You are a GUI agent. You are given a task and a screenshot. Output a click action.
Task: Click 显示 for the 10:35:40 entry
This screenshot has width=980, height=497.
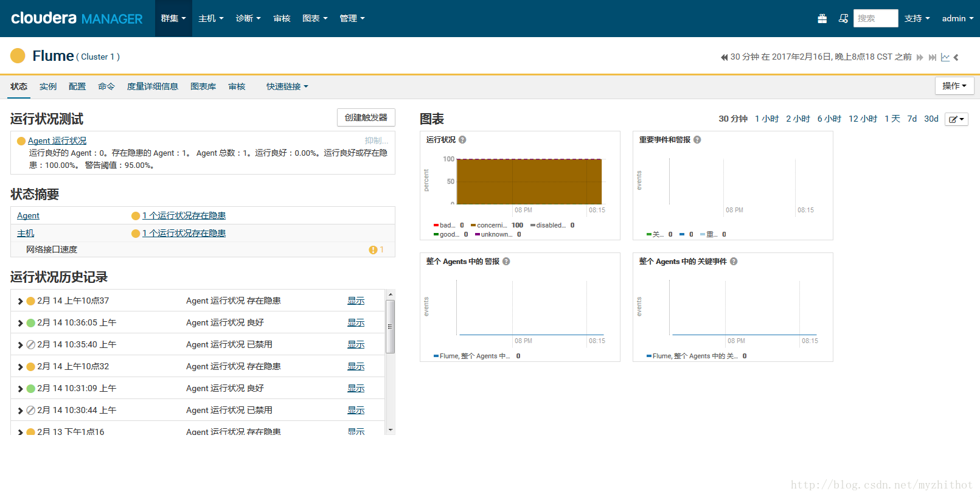point(356,345)
